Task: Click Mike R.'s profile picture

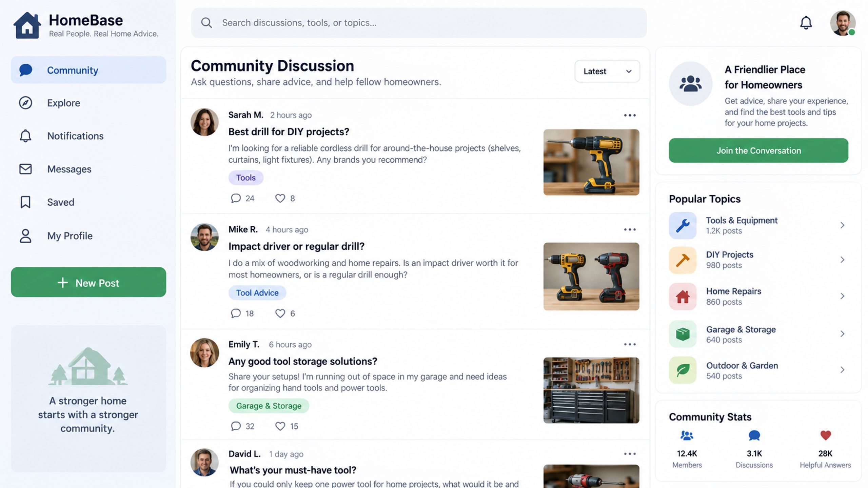Action: (x=204, y=237)
